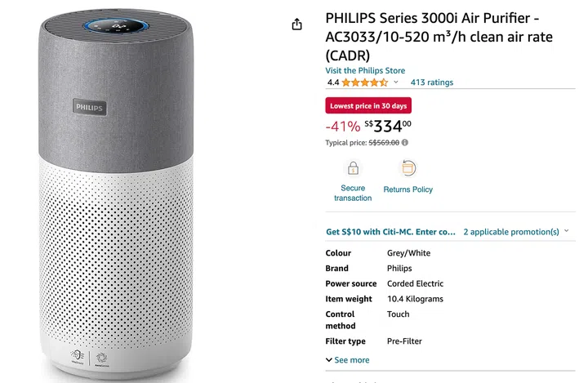Open the 413 ratings link

(431, 82)
